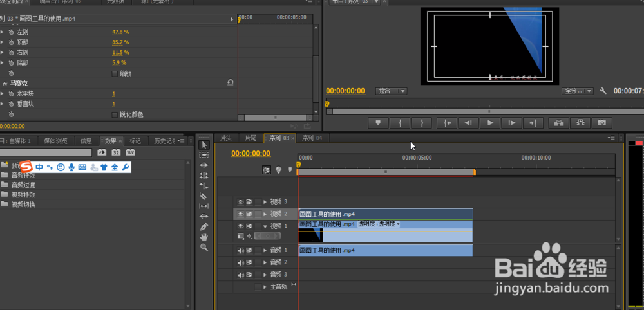Enable the 缩放 checkbox
This screenshot has height=310, width=644.
pyautogui.click(x=115, y=74)
